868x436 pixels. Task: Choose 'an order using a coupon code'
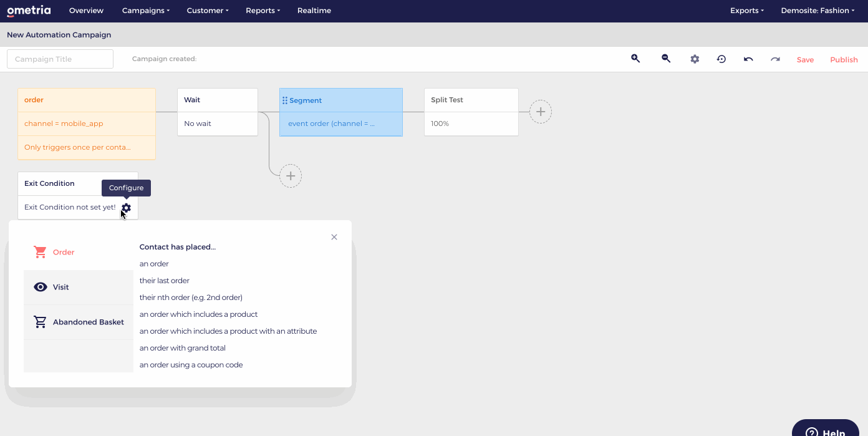[x=191, y=365]
